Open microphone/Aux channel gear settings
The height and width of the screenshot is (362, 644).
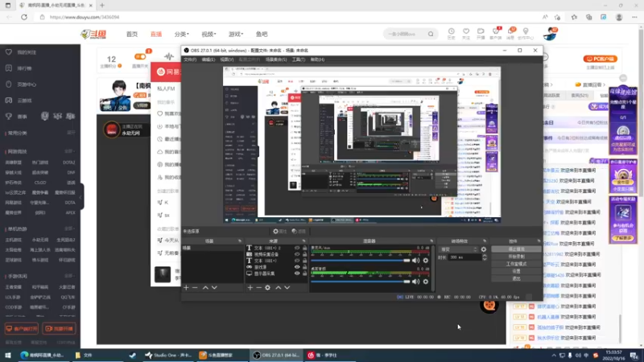[x=426, y=260]
